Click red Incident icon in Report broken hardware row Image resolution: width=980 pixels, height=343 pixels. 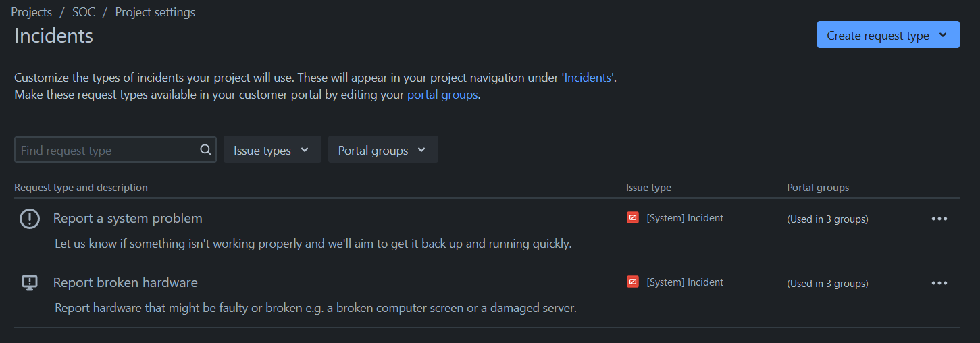coord(633,282)
